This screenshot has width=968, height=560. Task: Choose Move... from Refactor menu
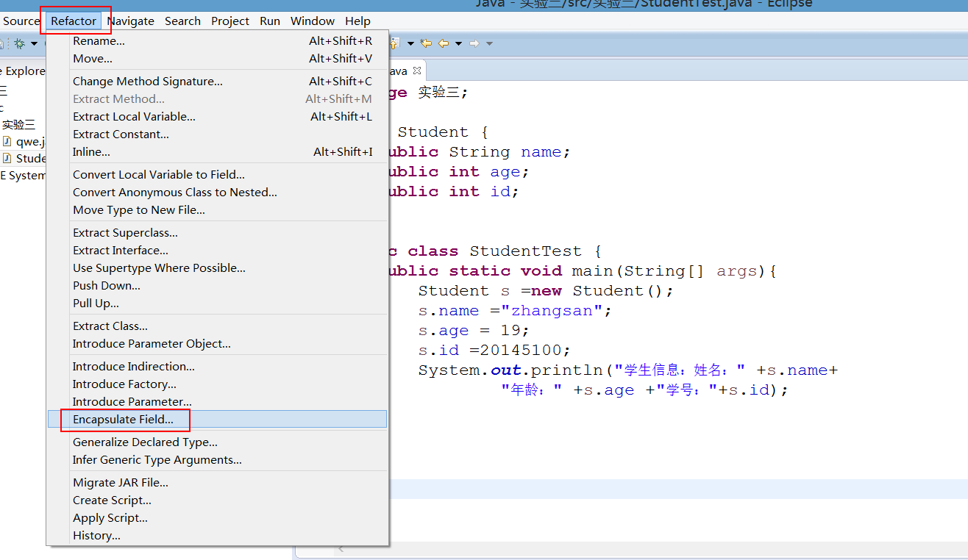(x=217, y=59)
